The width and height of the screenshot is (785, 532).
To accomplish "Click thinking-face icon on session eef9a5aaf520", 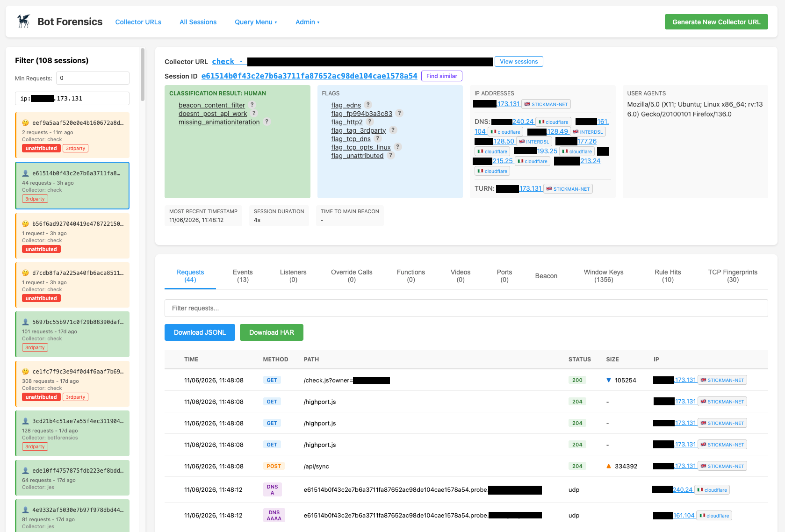I will click(26, 123).
